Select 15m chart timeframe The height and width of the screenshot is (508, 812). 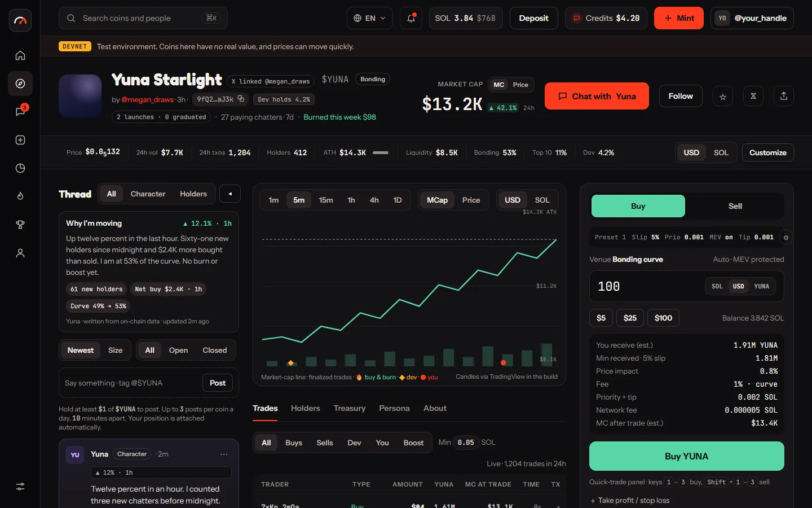pyautogui.click(x=326, y=200)
